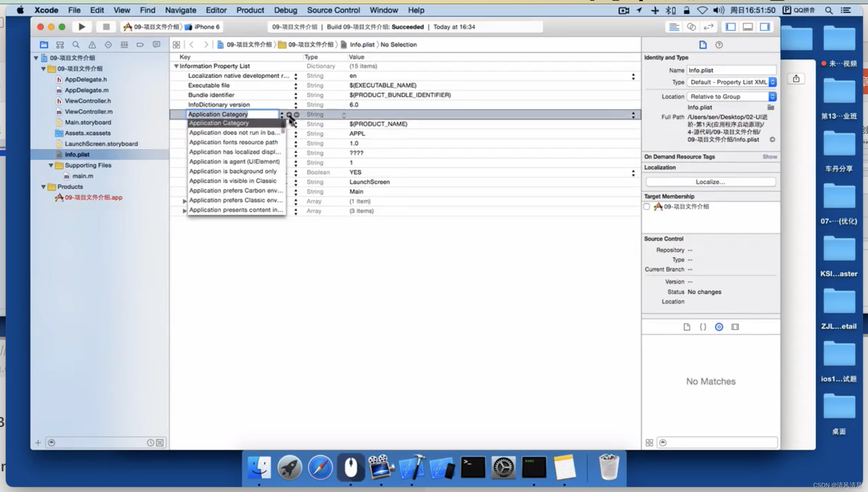Click the Run button to build project

[x=82, y=26]
